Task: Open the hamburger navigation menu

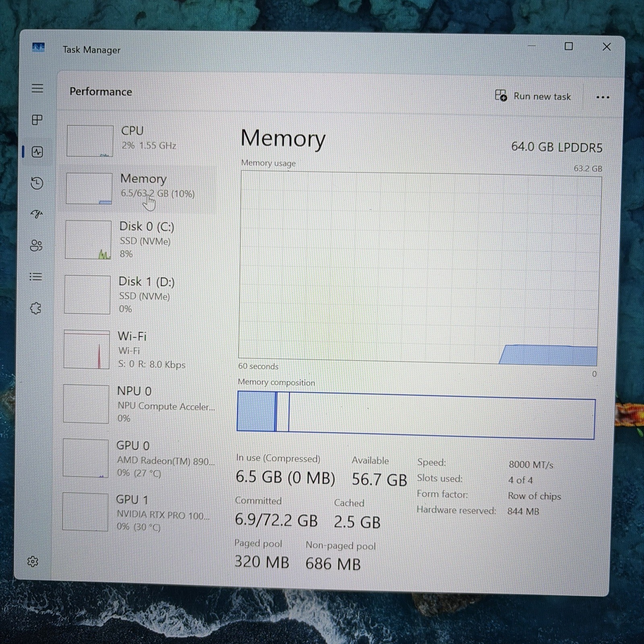Action: 37,88
